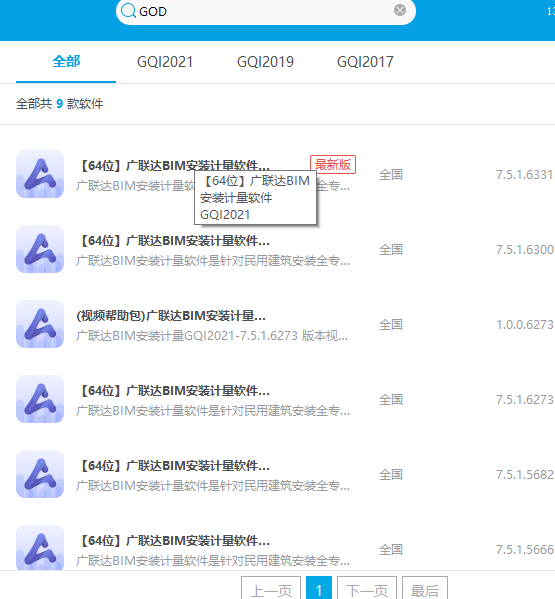The image size is (555, 599).
Task: Click software icon for version 7.5.1.6300
Action: click(x=40, y=249)
